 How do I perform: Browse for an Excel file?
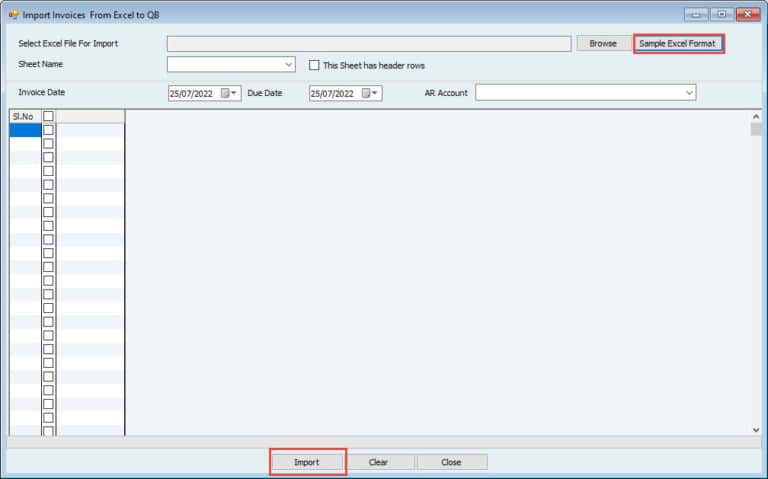coord(603,44)
